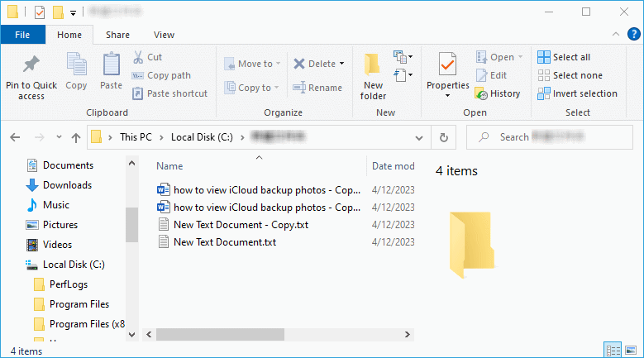Viewport: 644px width, 358px height.
Task: Click Copy path in Clipboard group
Action: tap(161, 75)
